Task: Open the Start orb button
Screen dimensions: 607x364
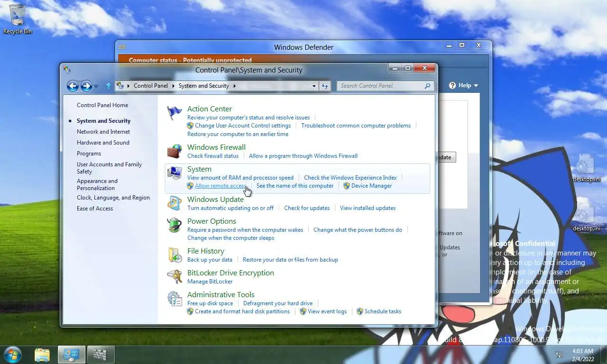Action: 12,355
